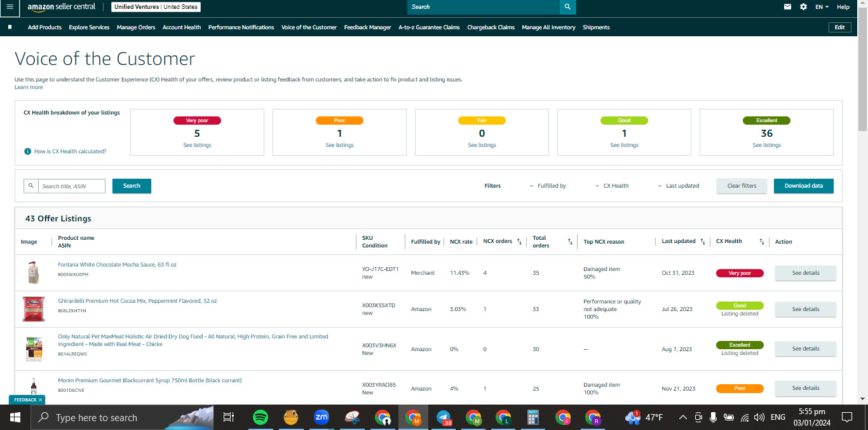Click the info icon beside How is CX Health calculated
The height and width of the screenshot is (430, 868).
[28, 151]
